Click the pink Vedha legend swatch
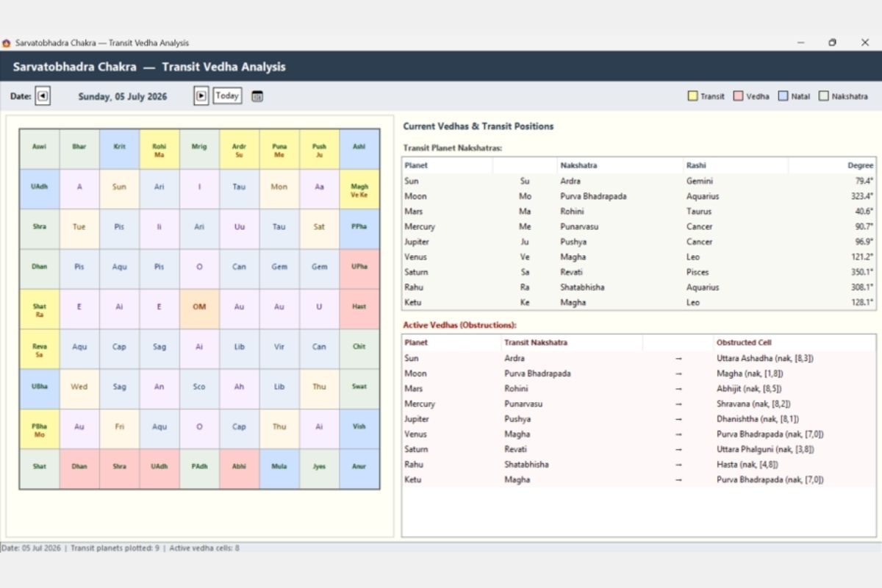882x588 pixels. coord(738,96)
